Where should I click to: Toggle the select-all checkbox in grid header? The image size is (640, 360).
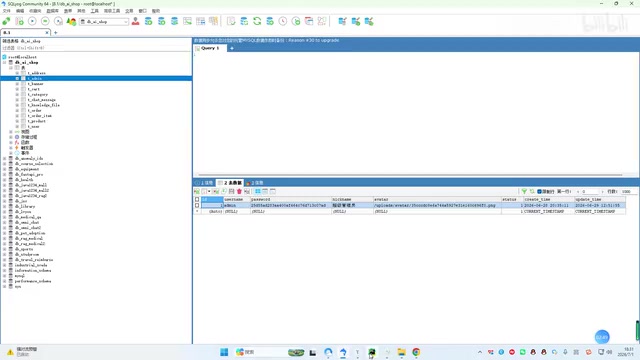tap(197, 200)
